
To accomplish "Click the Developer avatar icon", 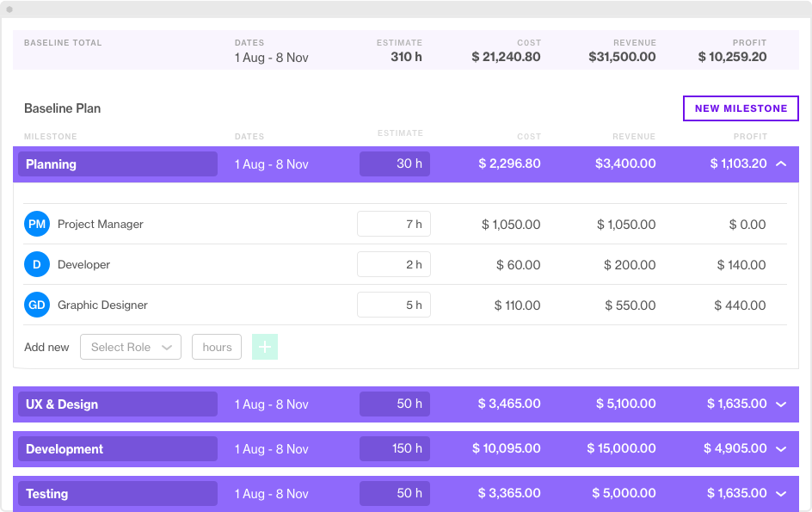I will (x=35, y=264).
